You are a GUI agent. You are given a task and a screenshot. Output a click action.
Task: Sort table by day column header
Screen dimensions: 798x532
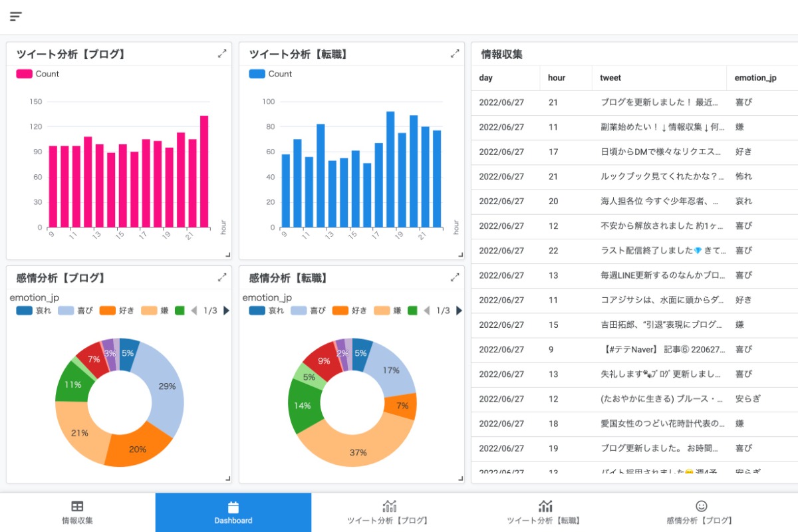pyautogui.click(x=505, y=78)
